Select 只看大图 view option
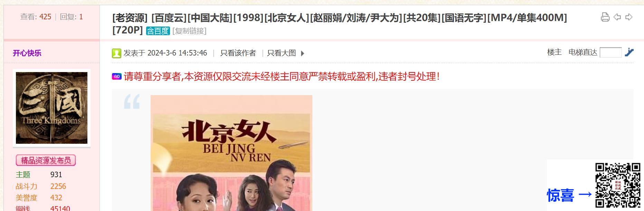This screenshot has height=211, width=644. [282, 53]
